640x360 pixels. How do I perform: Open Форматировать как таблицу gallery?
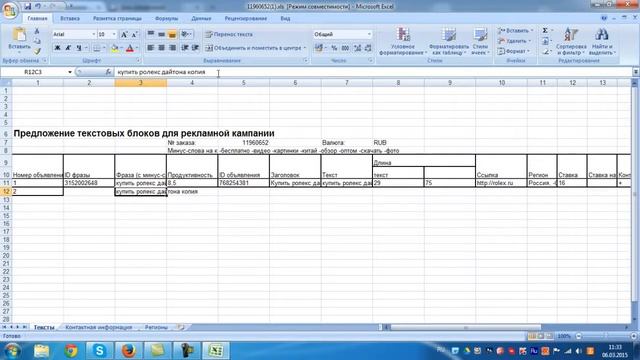pos(449,41)
